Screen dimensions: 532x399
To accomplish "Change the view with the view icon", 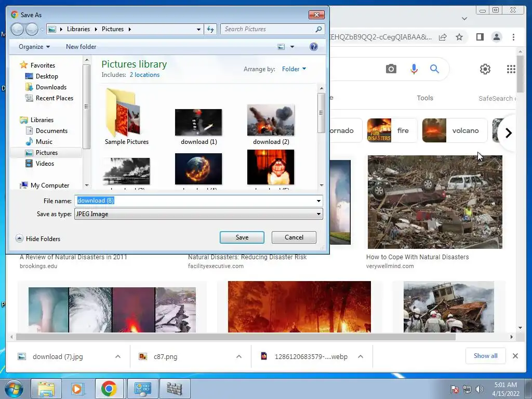I will pos(281,47).
